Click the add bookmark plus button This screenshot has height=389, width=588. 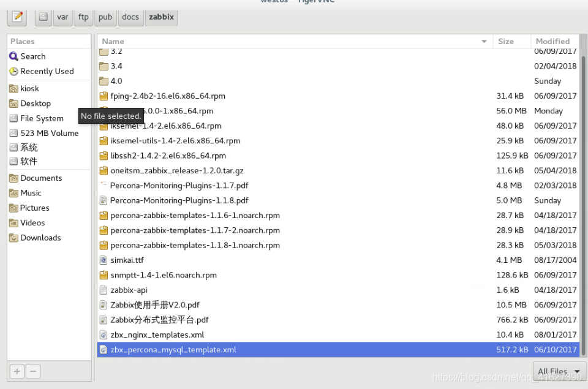pyautogui.click(x=17, y=371)
